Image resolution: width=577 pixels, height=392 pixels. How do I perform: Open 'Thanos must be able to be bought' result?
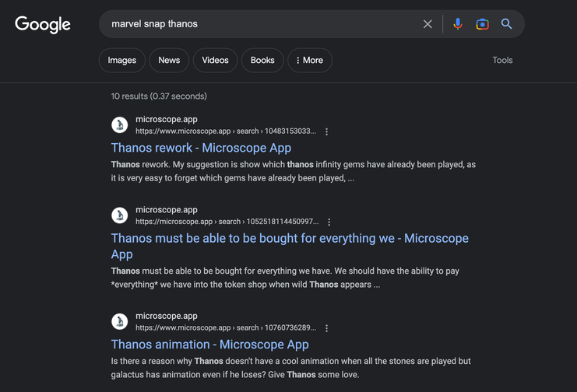pyautogui.click(x=290, y=246)
